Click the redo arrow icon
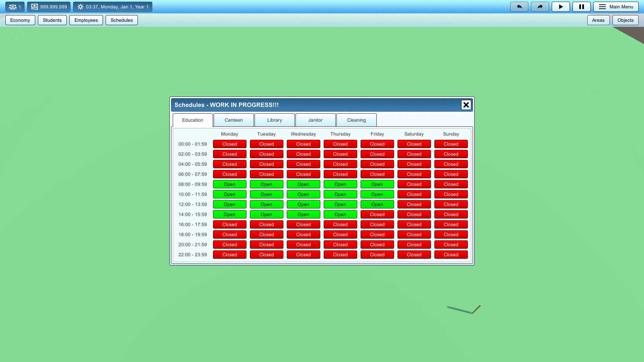This screenshot has height=362, width=644. coord(540,6)
